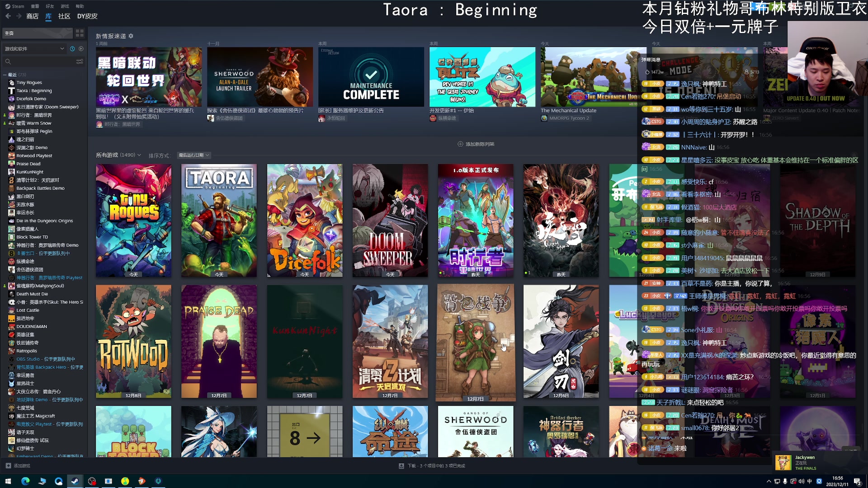Open the 最后运行日期 sort dropdown
868x488 pixels.
pos(193,155)
